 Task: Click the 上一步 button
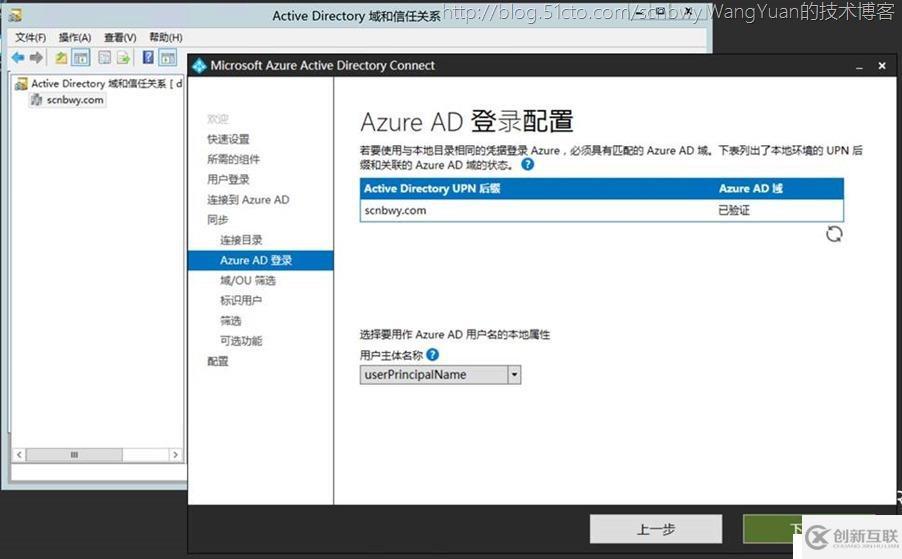[x=655, y=529]
